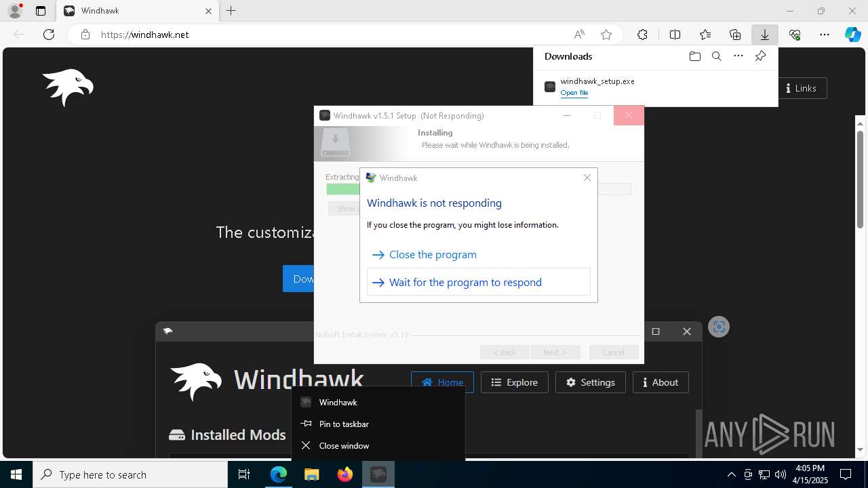Image resolution: width=868 pixels, height=488 pixels.
Task: Open Browser essentials icon
Action: click(x=795, y=35)
